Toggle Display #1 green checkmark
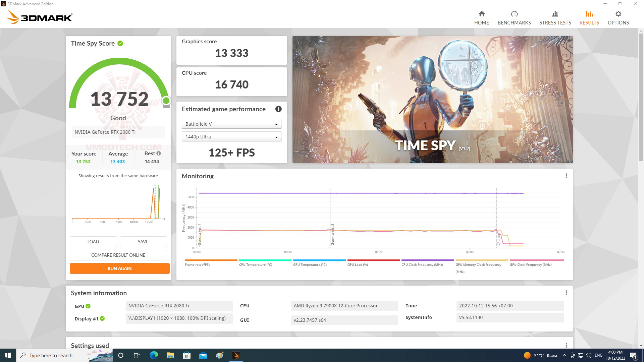 tap(102, 318)
